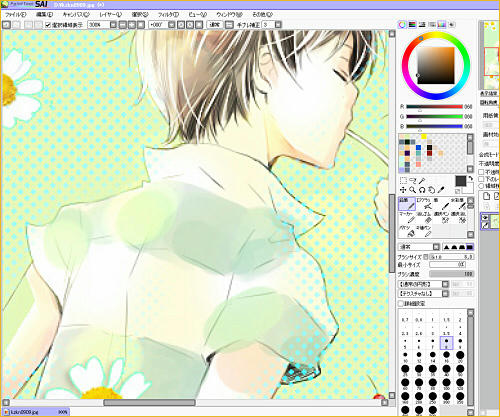Viewport: 500px width, 417px height.
Task: Enable the preserve opacity checkbox in layer panel
Action: 481,172
